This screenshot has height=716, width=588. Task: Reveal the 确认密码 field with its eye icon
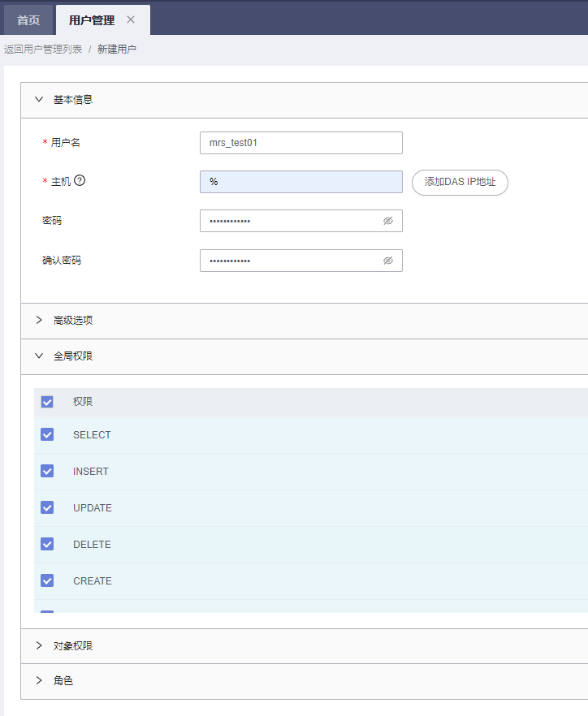pos(388,261)
